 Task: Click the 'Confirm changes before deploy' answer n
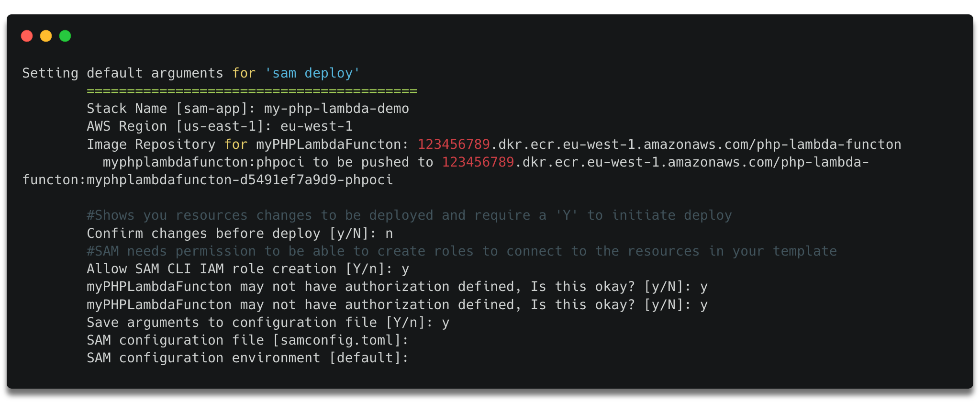click(x=389, y=234)
